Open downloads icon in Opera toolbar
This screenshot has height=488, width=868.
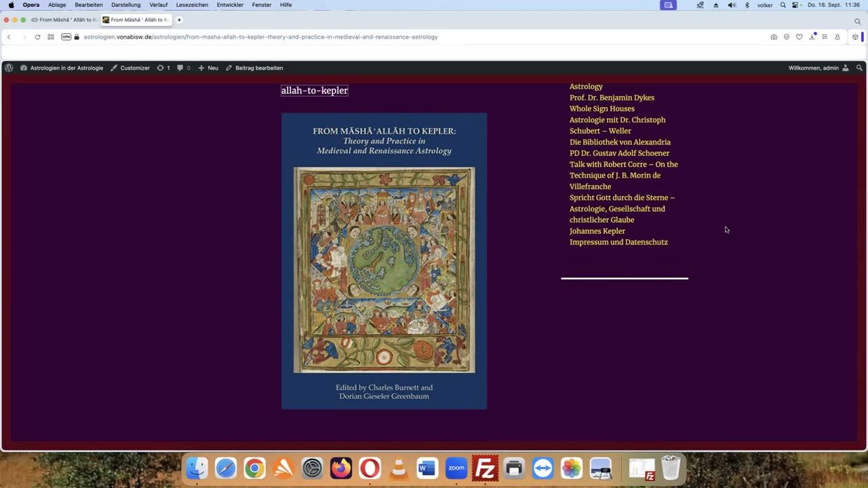pos(812,37)
